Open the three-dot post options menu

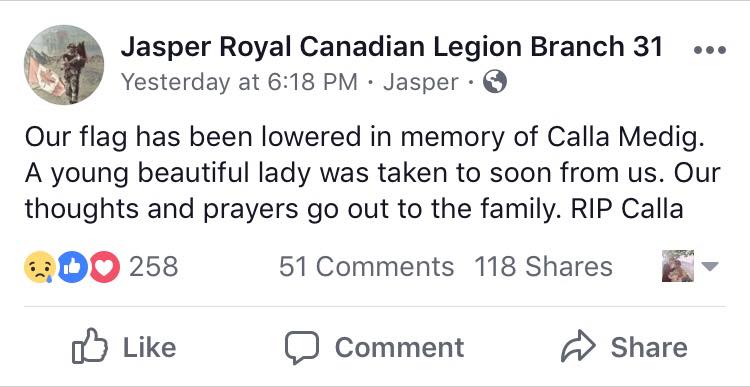point(710,49)
